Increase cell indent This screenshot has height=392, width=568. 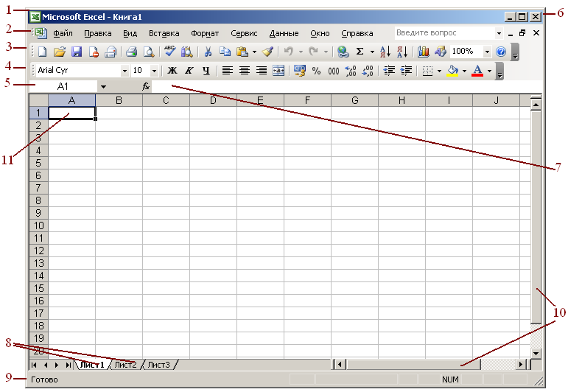pyautogui.click(x=406, y=71)
